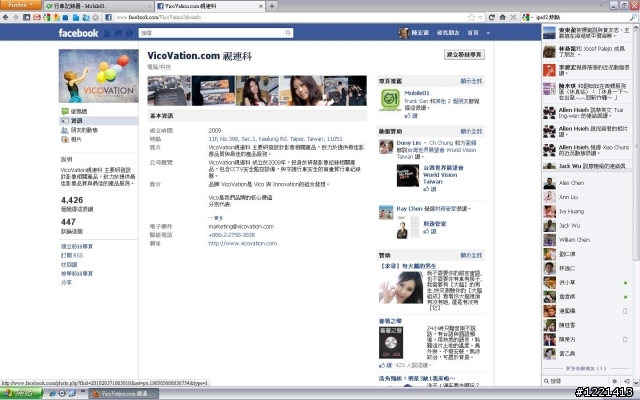This screenshot has height=400, width=640.
Task: Open chat with Ann Liu
Action: point(587,197)
